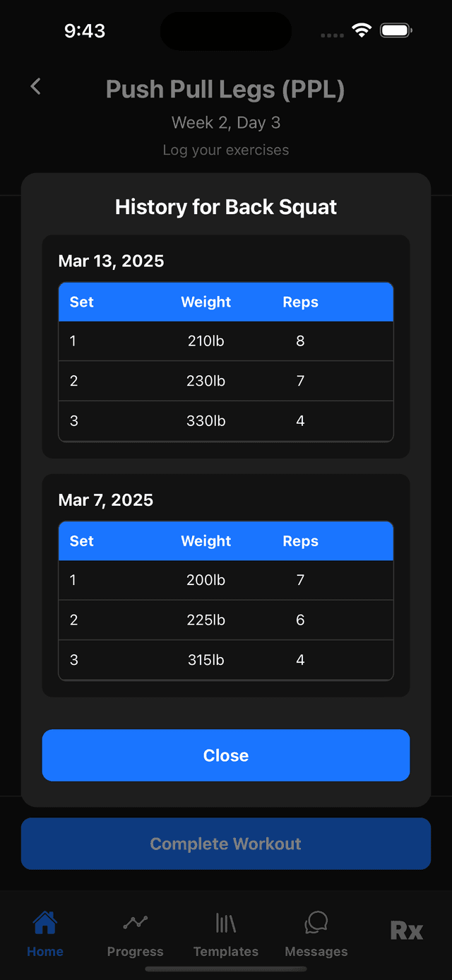The width and height of the screenshot is (452, 980).
Task: Tap the battery indicator in status bar
Action: tap(395, 30)
